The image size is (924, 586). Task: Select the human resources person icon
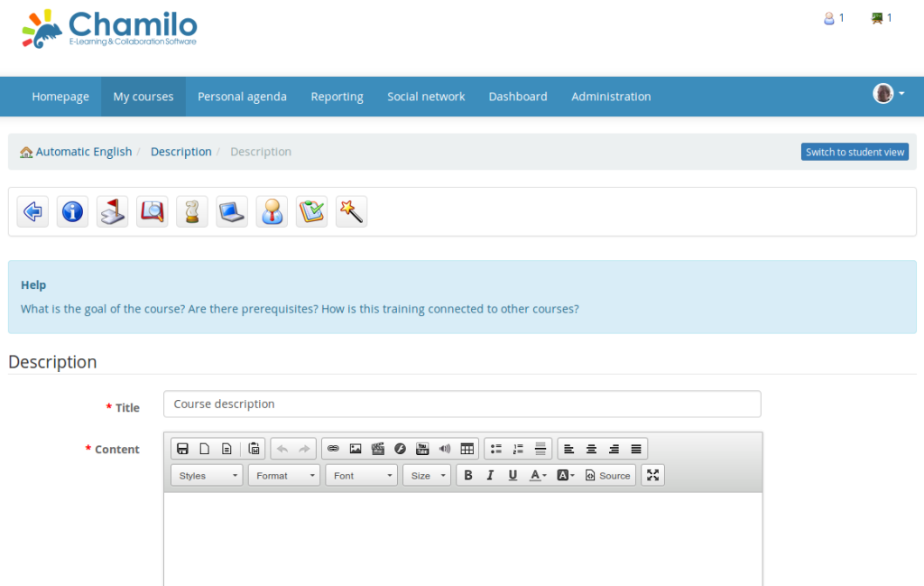[x=272, y=211]
